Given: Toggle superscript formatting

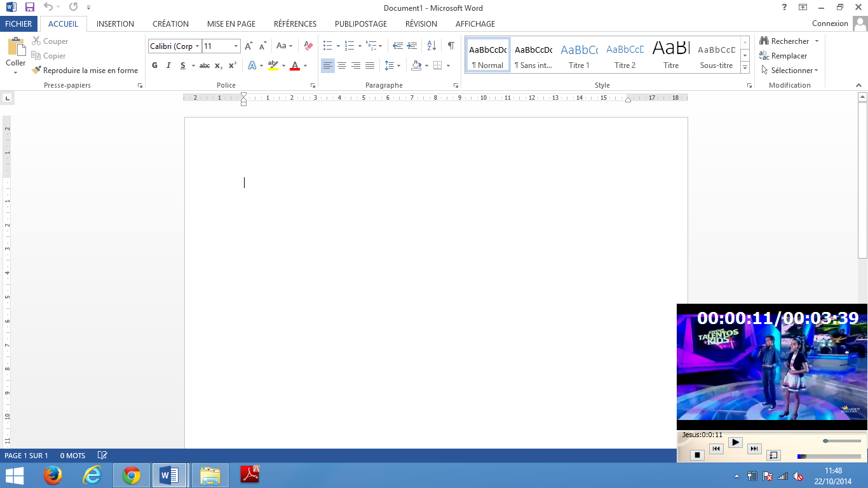Looking at the screenshot, I should 233,65.
